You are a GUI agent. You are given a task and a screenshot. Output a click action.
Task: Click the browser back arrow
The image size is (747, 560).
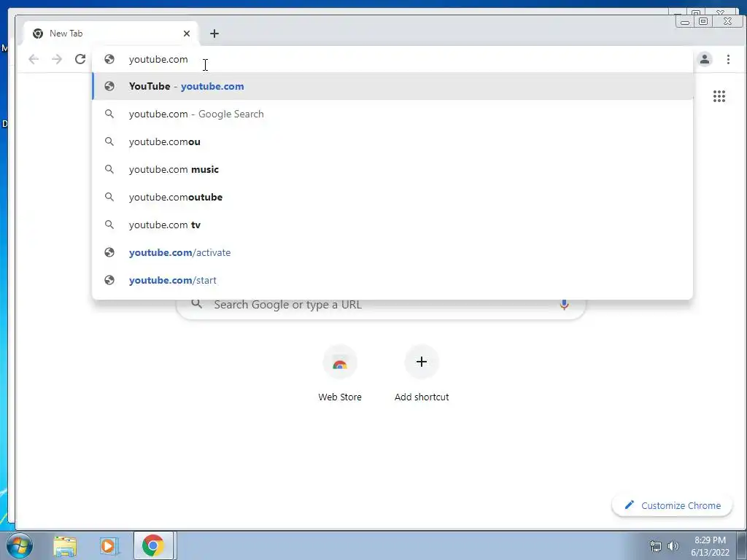[x=34, y=59]
